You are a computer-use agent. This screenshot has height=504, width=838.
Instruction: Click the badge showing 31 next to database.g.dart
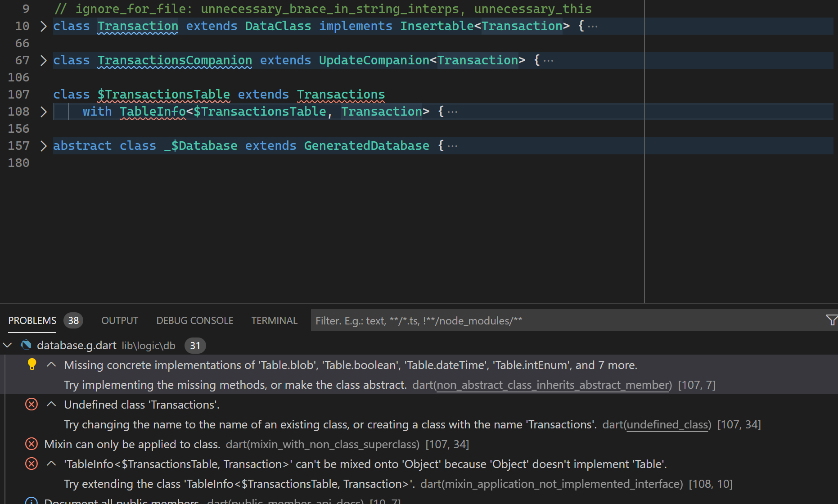click(x=195, y=345)
